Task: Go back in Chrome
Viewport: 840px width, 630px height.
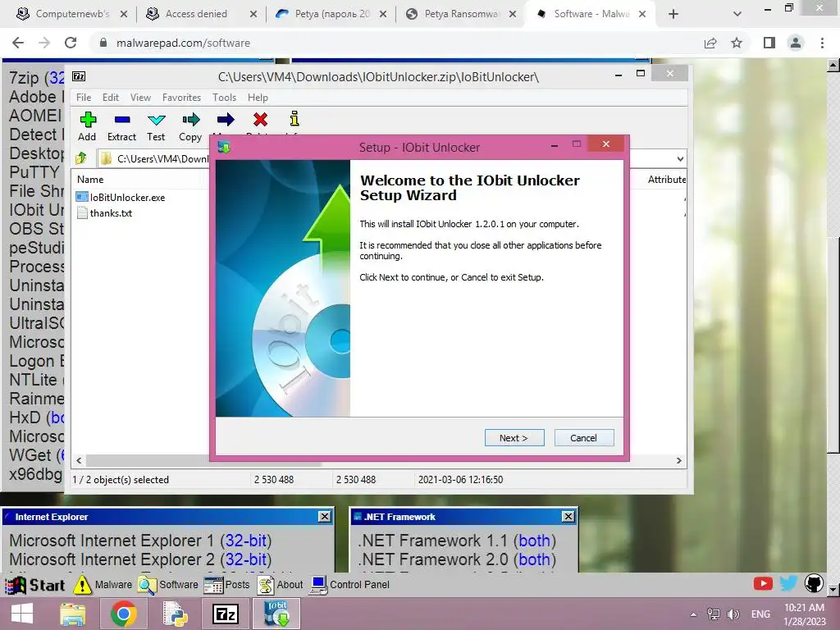Action: [18, 43]
